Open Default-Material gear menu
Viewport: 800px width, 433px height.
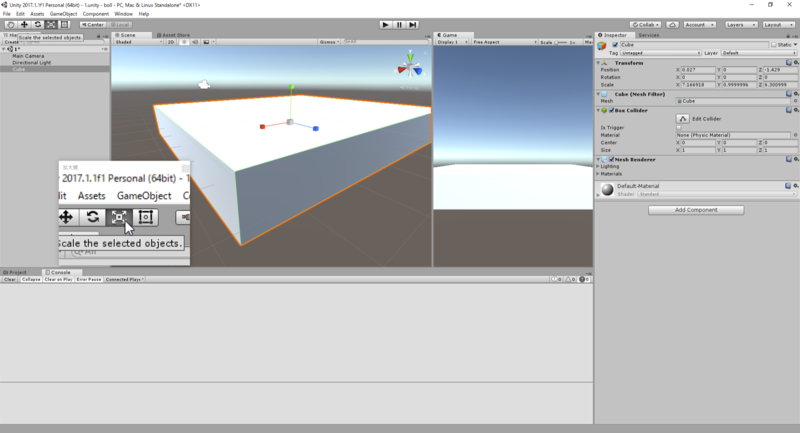(x=796, y=186)
